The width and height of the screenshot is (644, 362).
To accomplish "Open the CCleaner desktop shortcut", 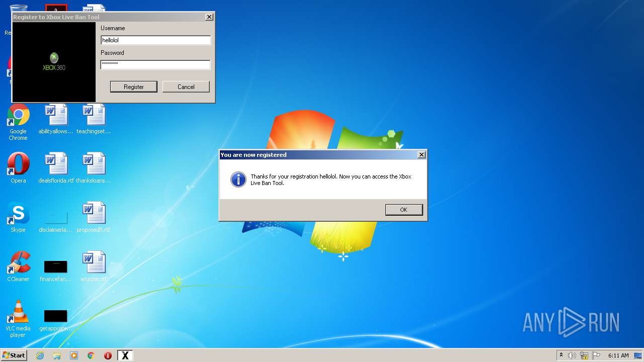I will pyautogui.click(x=18, y=266).
